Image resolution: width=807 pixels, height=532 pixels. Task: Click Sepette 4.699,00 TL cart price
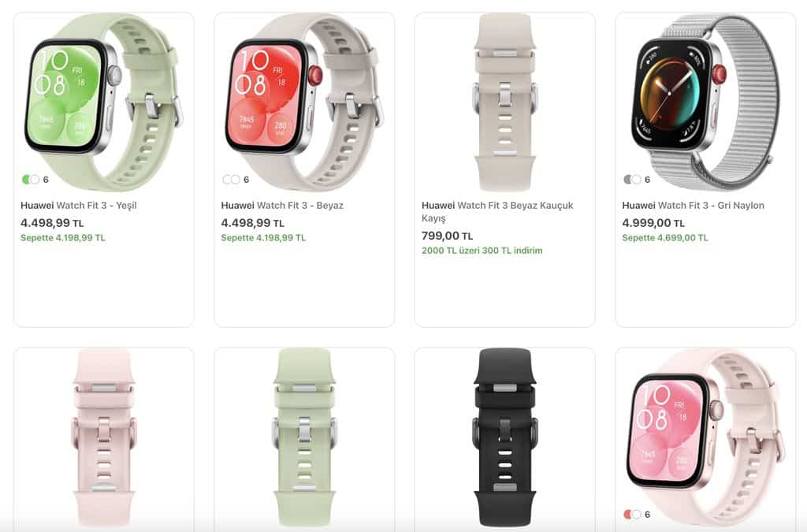665,238
